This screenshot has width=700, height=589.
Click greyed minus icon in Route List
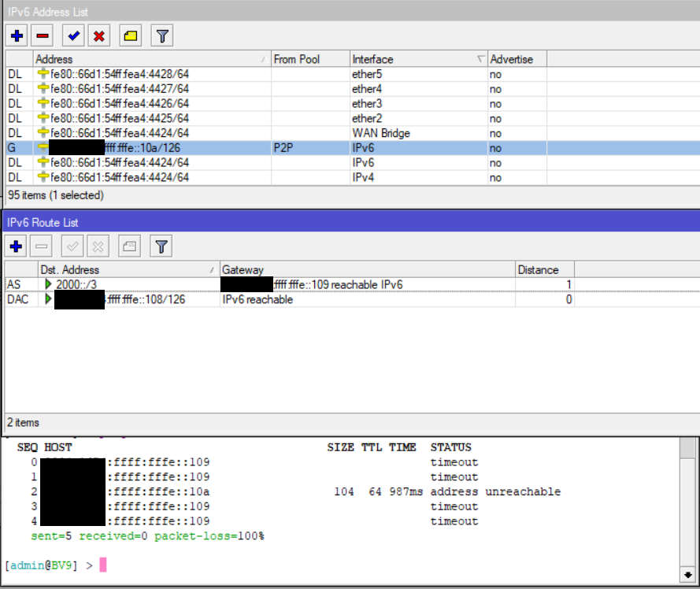click(41, 246)
